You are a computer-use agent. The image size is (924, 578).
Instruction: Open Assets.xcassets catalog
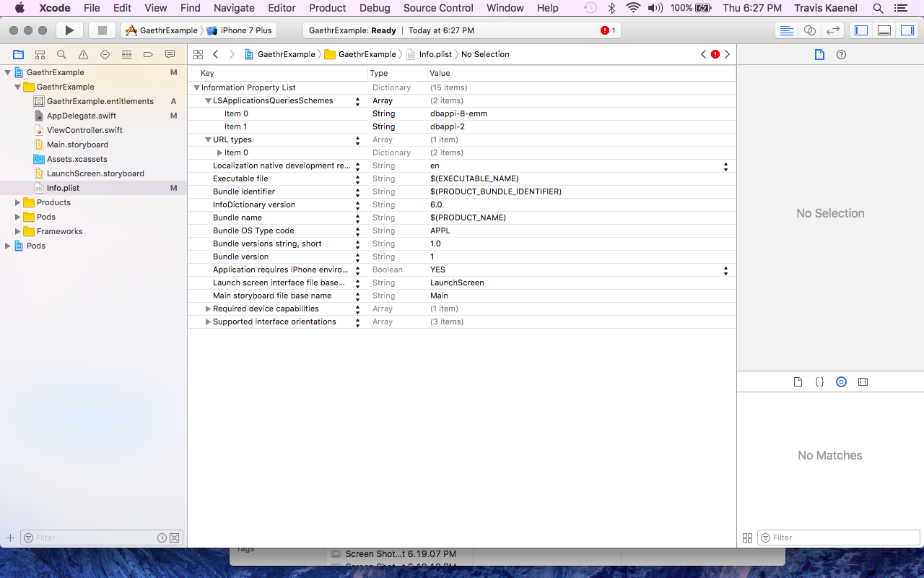(77, 159)
